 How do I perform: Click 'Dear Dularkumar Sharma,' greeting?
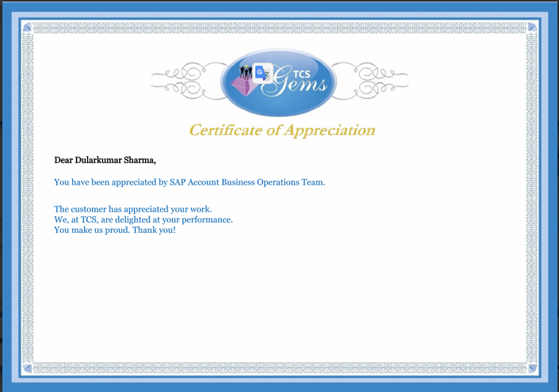105,160
